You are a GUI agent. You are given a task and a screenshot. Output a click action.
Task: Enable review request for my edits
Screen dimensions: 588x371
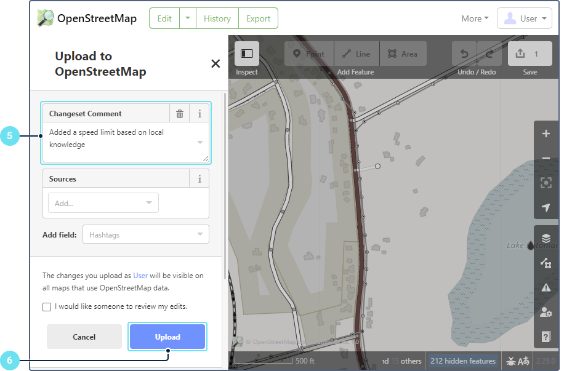coord(47,306)
